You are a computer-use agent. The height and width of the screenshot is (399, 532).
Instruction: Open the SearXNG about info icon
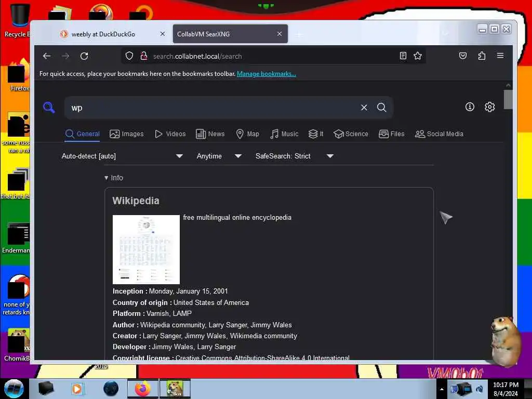pyautogui.click(x=470, y=107)
